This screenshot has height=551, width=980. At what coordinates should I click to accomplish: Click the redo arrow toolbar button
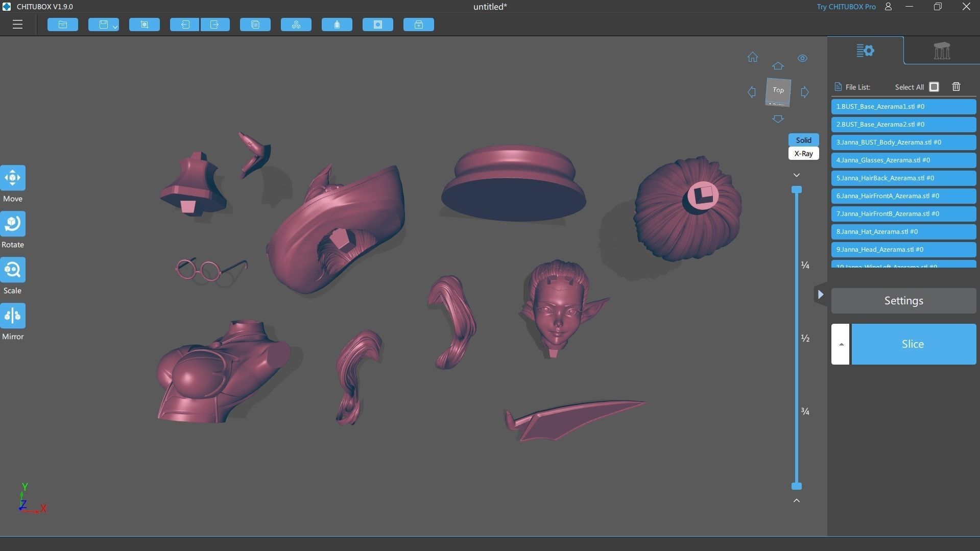pos(215,25)
